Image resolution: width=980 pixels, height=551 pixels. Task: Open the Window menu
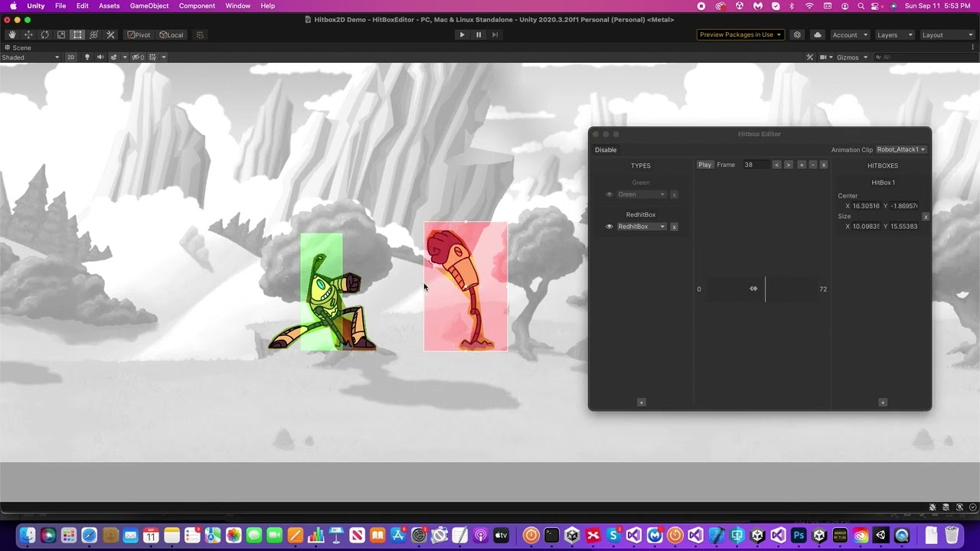point(238,6)
